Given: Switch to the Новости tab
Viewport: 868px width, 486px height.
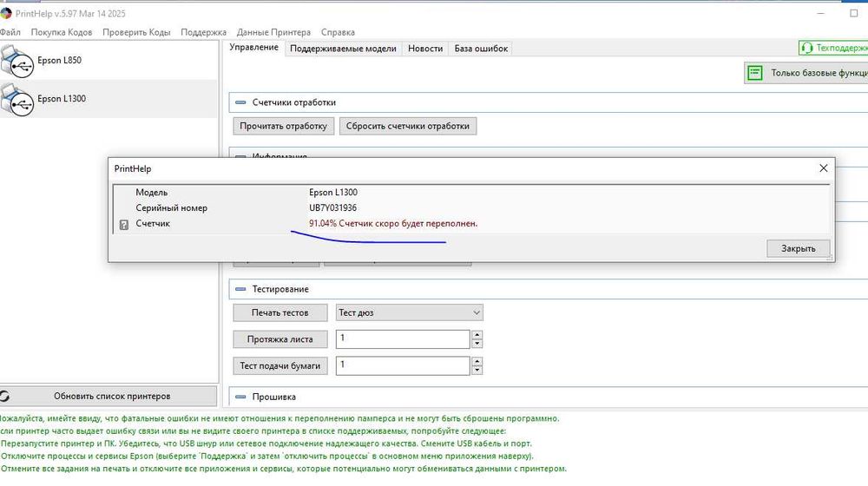Looking at the screenshot, I should (425, 49).
